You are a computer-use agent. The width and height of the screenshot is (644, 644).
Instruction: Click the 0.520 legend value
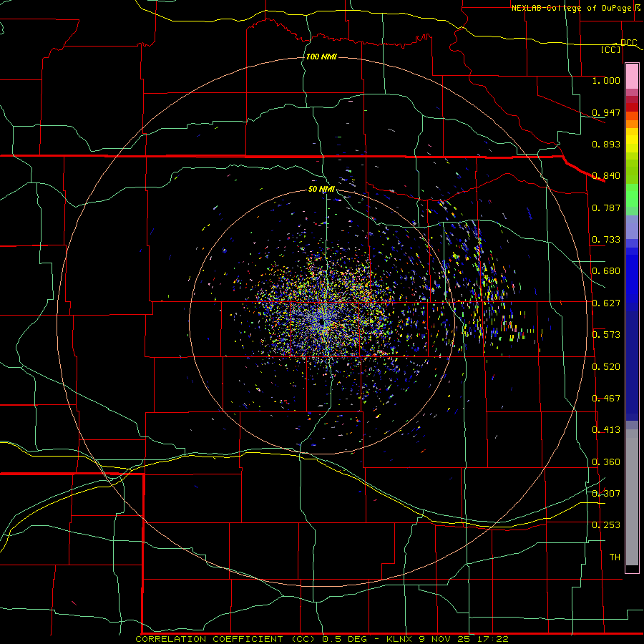point(606,367)
